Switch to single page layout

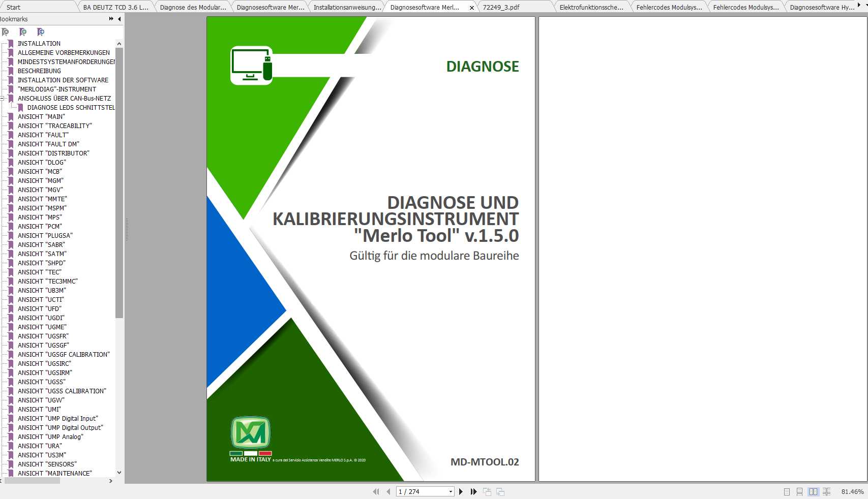coord(787,491)
